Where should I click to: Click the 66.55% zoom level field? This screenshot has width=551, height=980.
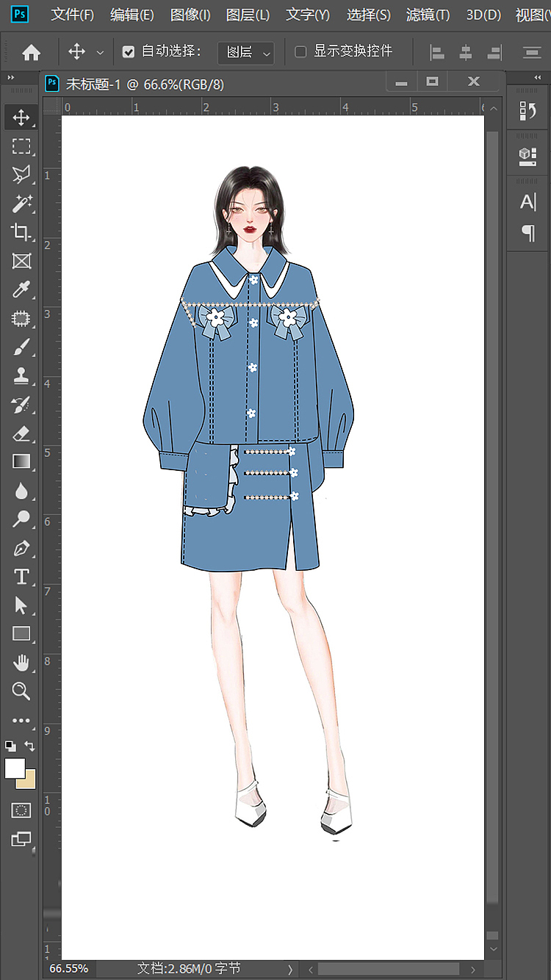(x=68, y=968)
